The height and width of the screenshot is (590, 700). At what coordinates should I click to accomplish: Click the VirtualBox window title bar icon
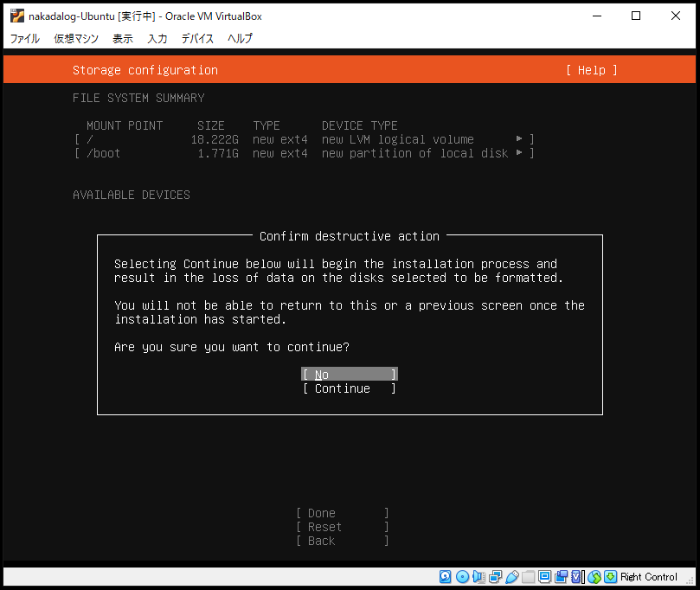click(x=16, y=16)
